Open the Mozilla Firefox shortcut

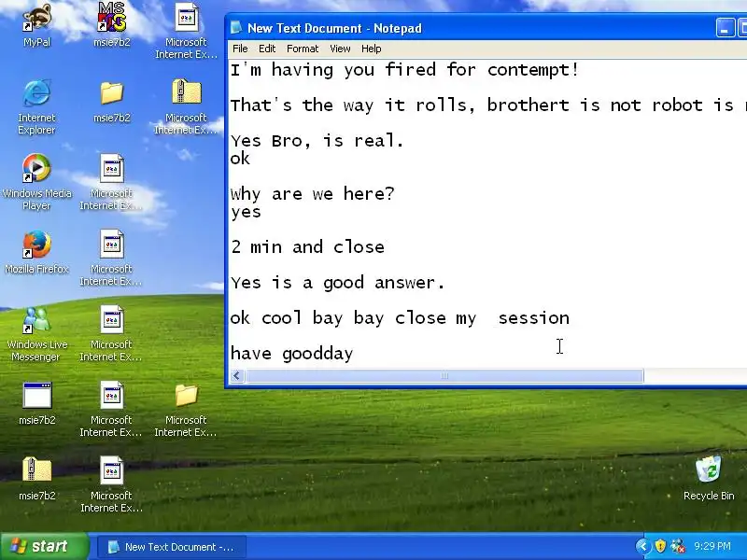pyautogui.click(x=36, y=252)
